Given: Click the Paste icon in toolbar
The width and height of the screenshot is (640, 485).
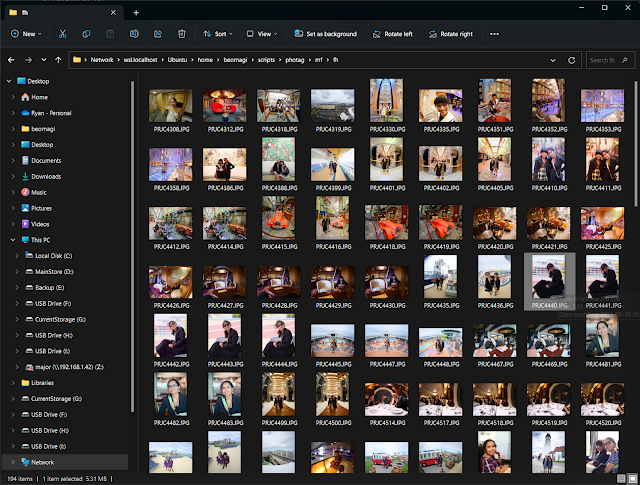Looking at the screenshot, I should point(110,34).
